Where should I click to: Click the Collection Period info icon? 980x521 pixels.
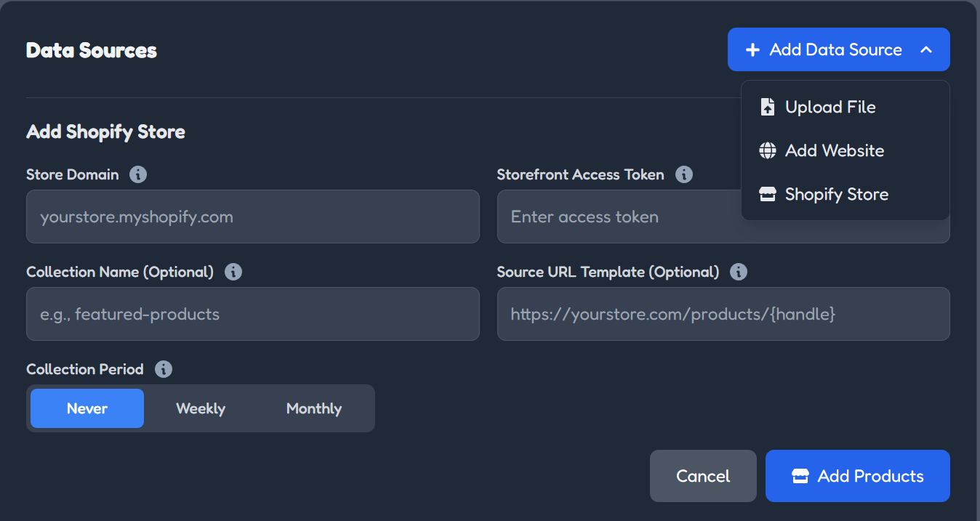[x=164, y=369]
